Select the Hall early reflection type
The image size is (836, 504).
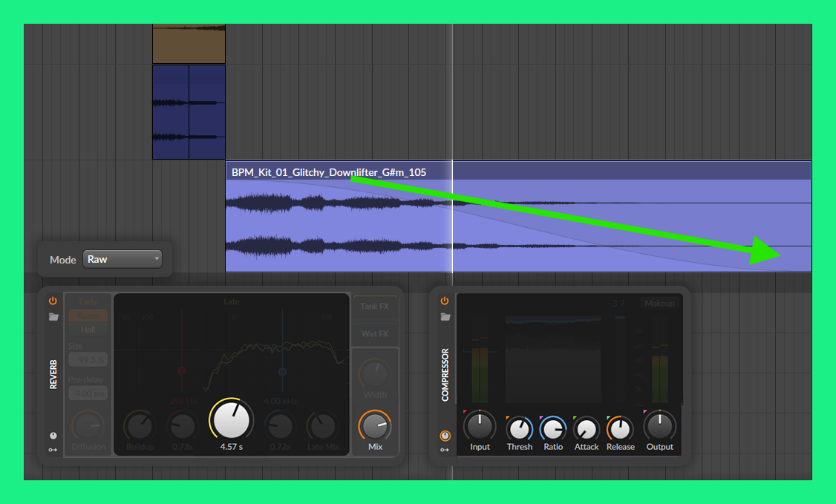(88, 329)
